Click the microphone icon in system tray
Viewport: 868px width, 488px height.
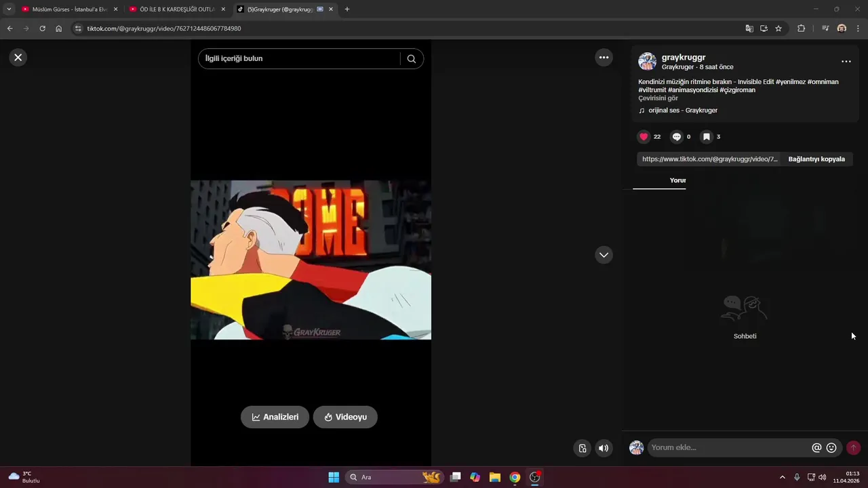tap(797, 477)
